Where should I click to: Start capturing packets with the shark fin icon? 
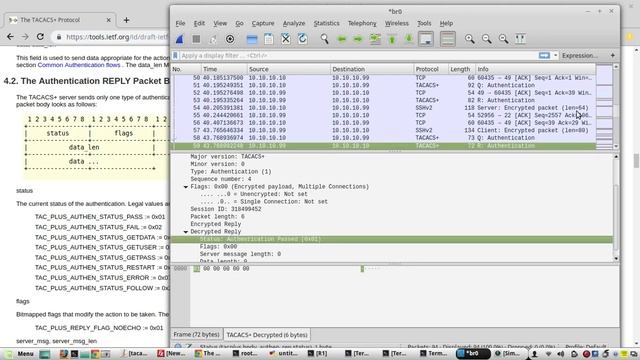(180, 39)
